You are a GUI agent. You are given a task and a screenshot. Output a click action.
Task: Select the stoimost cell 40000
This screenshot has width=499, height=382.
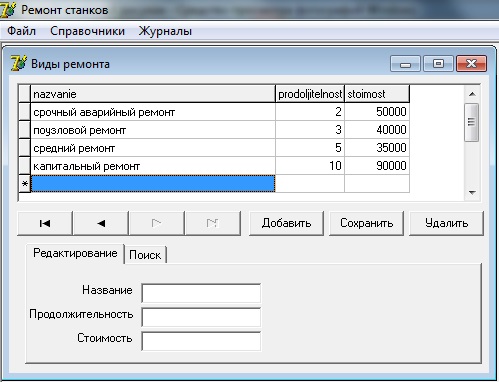tap(377, 130)
